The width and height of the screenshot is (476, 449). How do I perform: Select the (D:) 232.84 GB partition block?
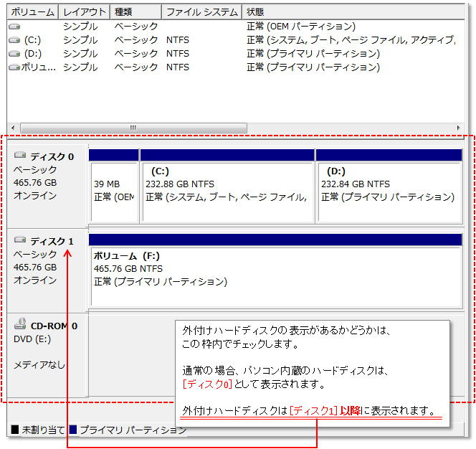click(389, 186)
